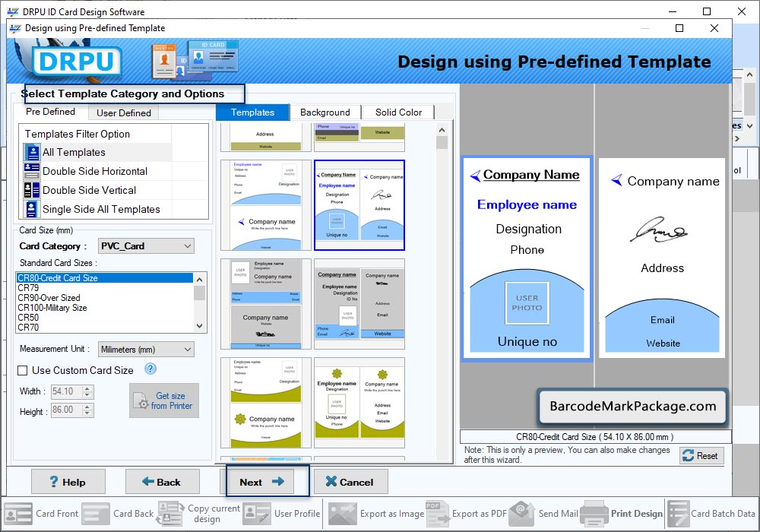Click the template gallery scroll up arrow

[x=442, y=130]
